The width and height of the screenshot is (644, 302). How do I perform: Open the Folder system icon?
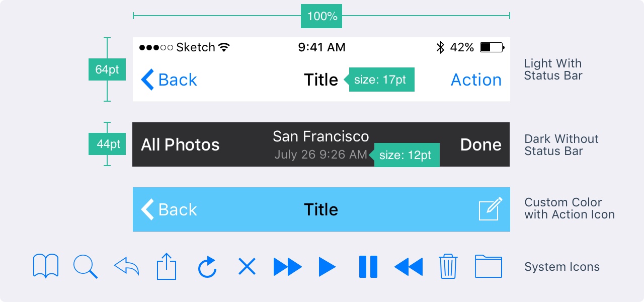click(x=489, y=266)
